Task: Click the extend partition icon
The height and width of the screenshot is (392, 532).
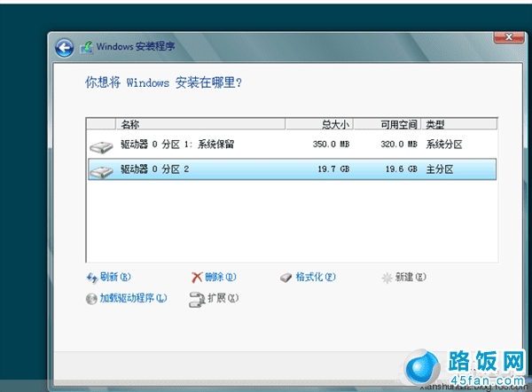Action: coord(197,300)
